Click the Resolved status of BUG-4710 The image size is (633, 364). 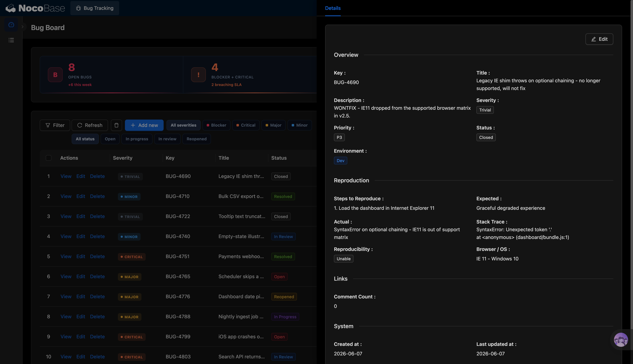(283, 196)
